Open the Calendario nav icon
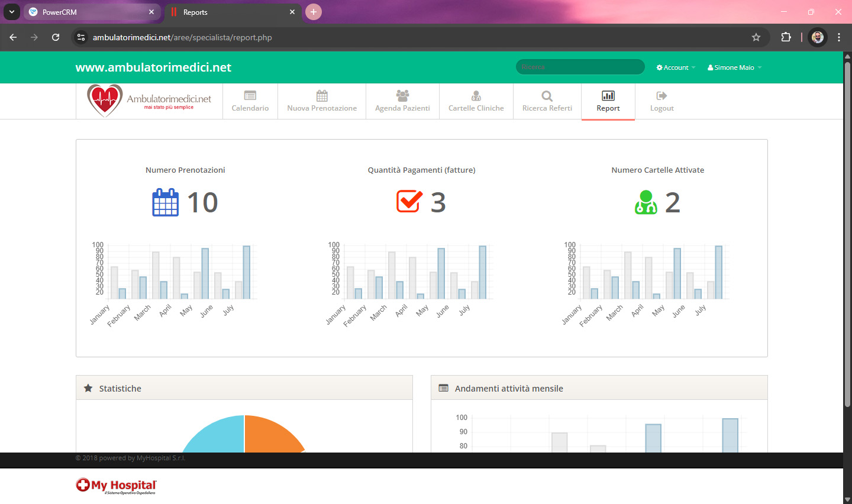Screen dimensions: 852x504 coord(250,96)
